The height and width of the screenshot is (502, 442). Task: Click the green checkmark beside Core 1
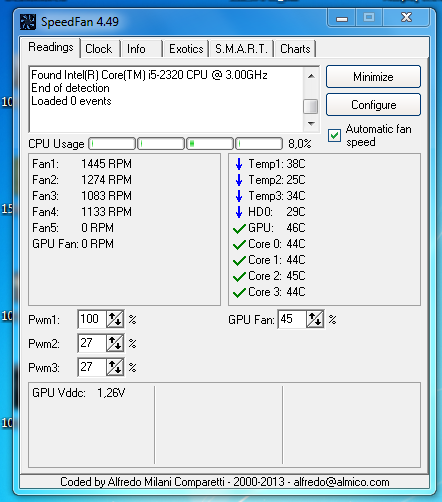point(239,261)
